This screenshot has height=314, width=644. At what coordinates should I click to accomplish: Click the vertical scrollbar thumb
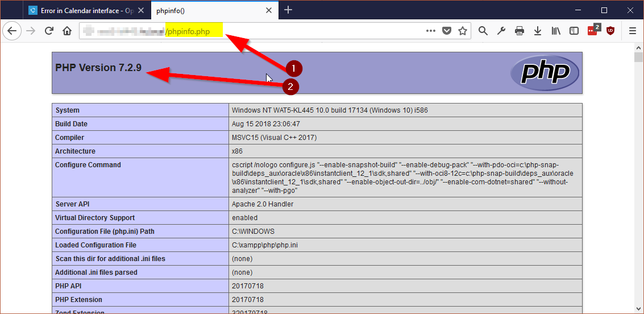[x=638, y=57]
